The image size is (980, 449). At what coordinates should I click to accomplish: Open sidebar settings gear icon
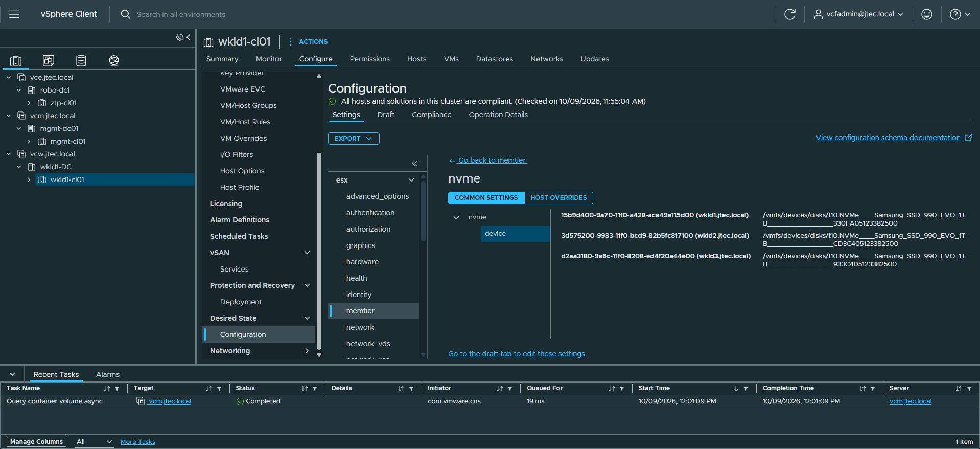(180, 37)
